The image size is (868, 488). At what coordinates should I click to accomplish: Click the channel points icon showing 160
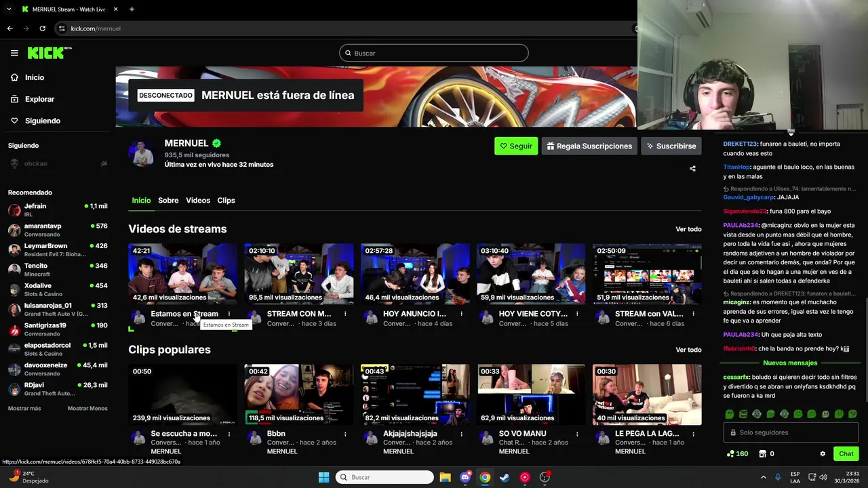click(x=737, y=453)
